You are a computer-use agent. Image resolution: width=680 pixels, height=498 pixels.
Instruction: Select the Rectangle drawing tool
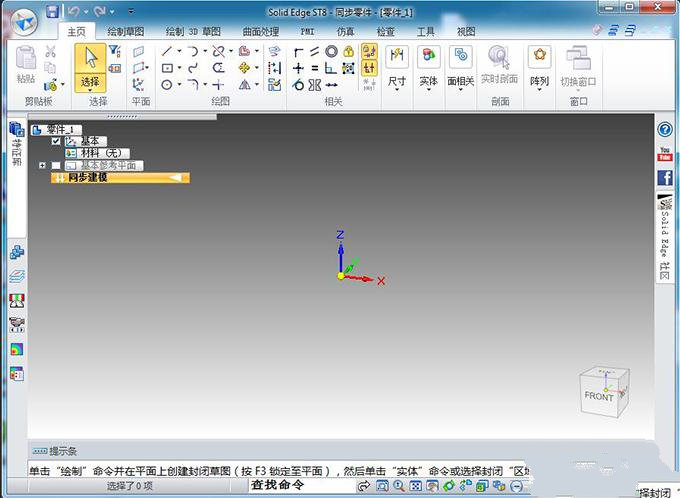[167, 68]
